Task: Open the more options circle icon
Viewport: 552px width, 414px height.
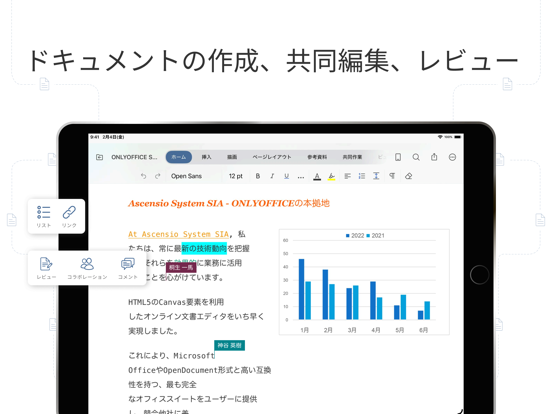Action: (452, 157)
